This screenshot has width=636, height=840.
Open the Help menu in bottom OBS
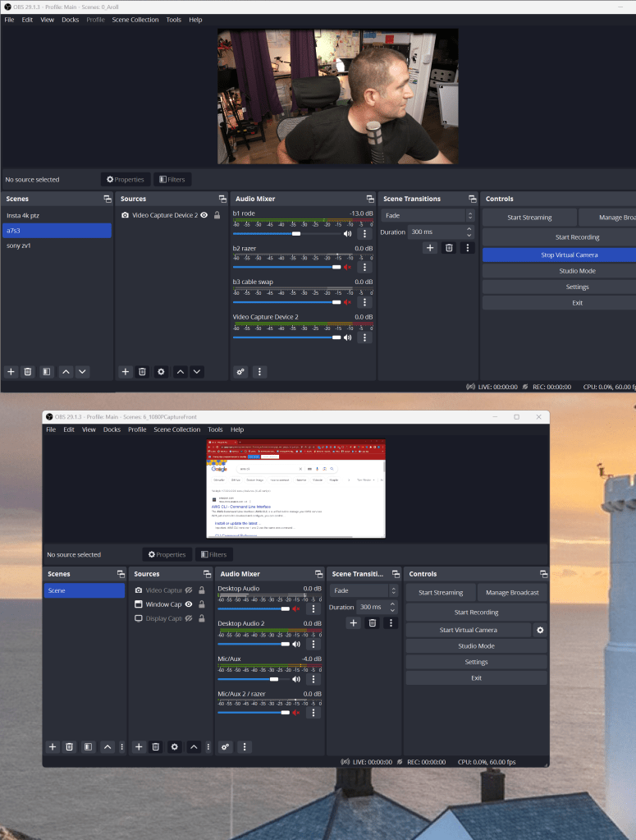(x=237, y=429)
